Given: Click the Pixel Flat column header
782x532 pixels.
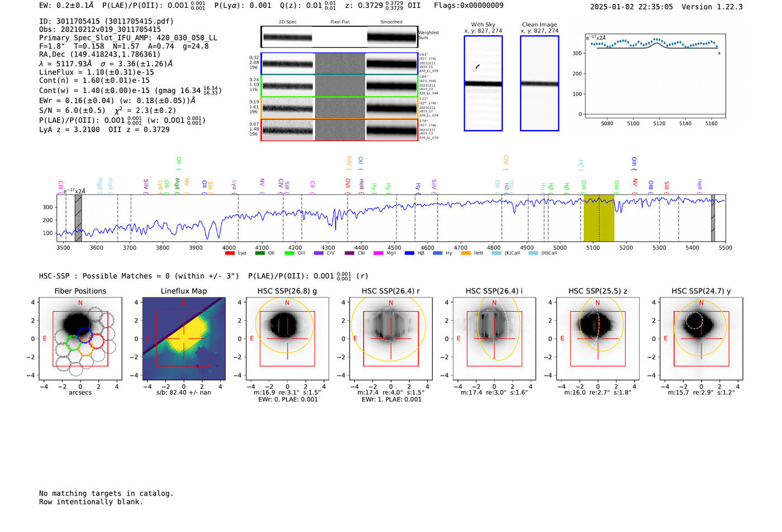Looking at the screenshot, I should click(x=340, y=22).
